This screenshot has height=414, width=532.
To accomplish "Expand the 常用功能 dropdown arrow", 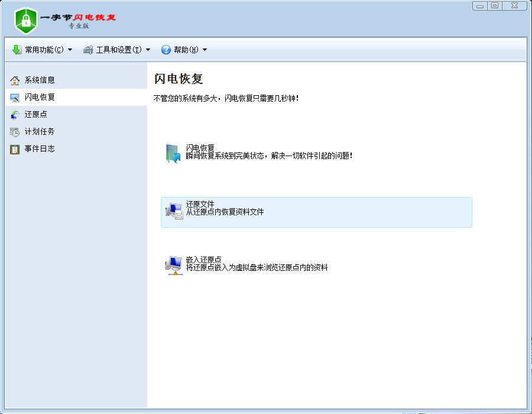I will [70, 50].
